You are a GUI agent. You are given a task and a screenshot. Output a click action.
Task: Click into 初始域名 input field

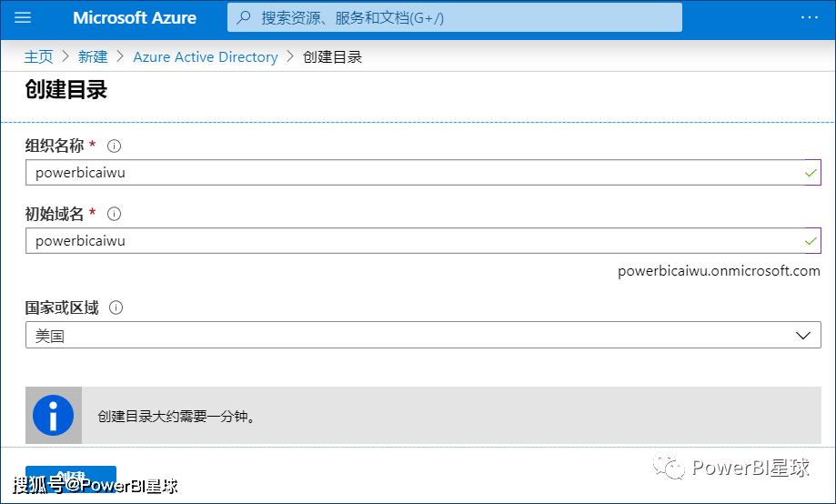click(423, 240)
